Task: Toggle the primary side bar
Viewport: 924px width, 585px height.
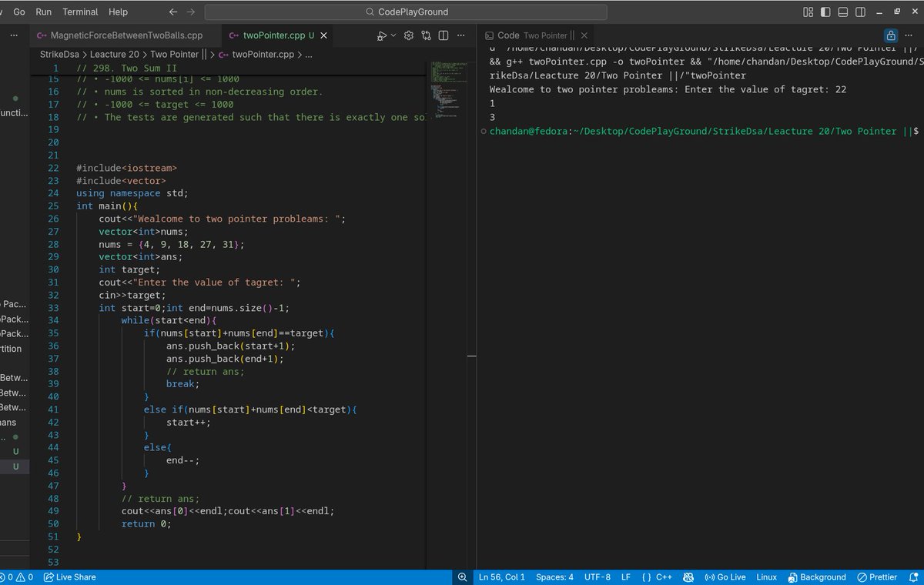Action: 826,12
